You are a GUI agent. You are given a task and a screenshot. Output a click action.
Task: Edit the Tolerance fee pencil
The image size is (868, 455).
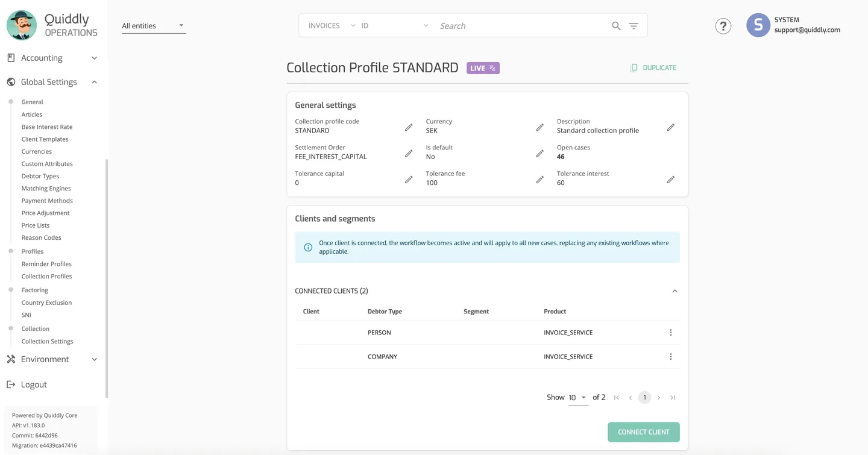[x=539, y=180]
